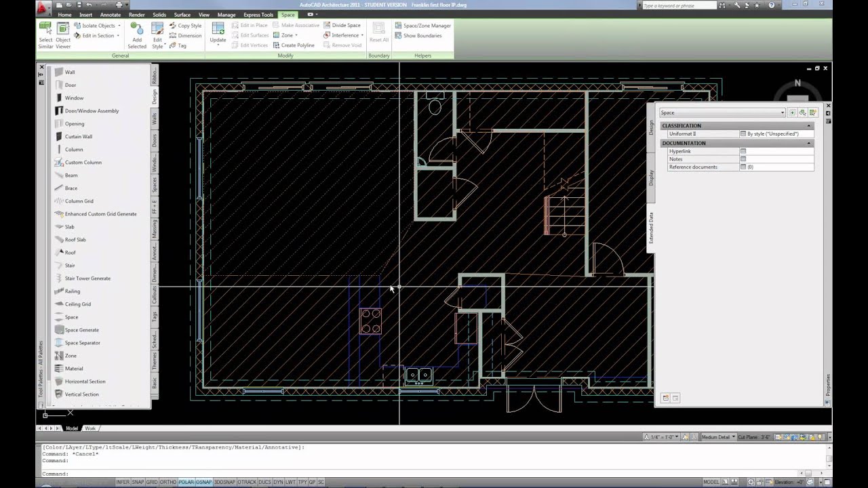868x488 pixels.
Task: Click the Tag button in General panel
Action: click(x=178, y=45)
